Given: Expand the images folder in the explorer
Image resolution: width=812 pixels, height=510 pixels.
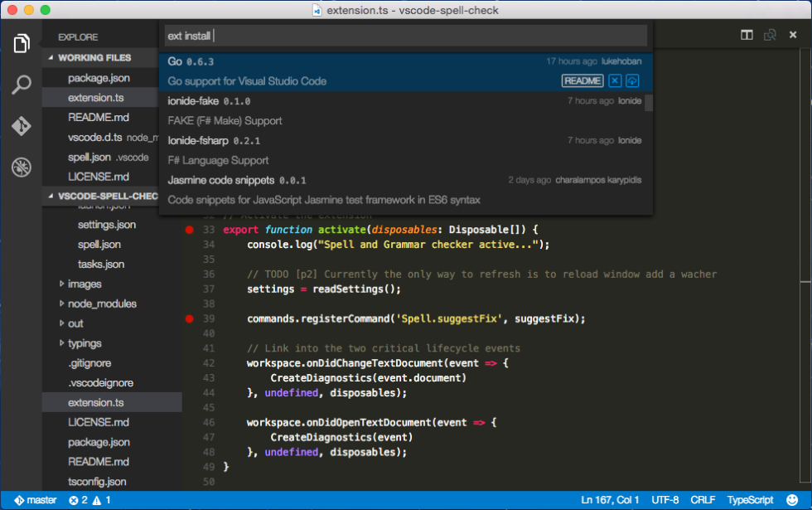Looking at the screenshot, I should [80, 284].
